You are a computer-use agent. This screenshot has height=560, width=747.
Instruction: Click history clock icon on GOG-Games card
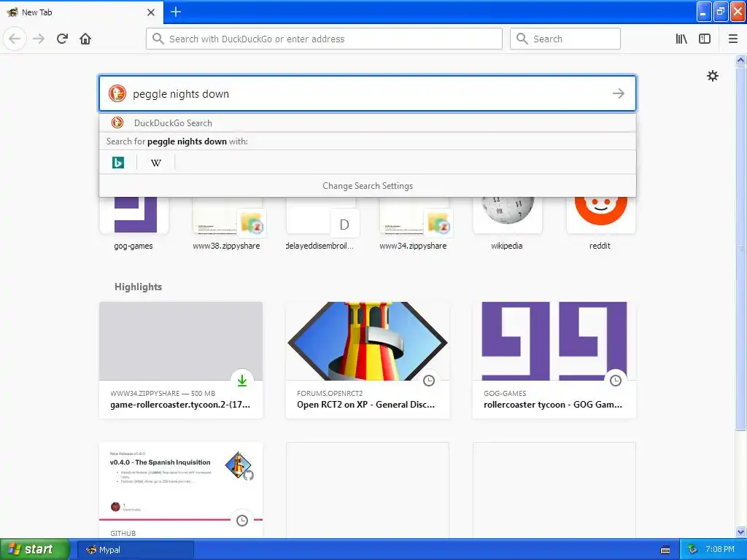(616, 381)
